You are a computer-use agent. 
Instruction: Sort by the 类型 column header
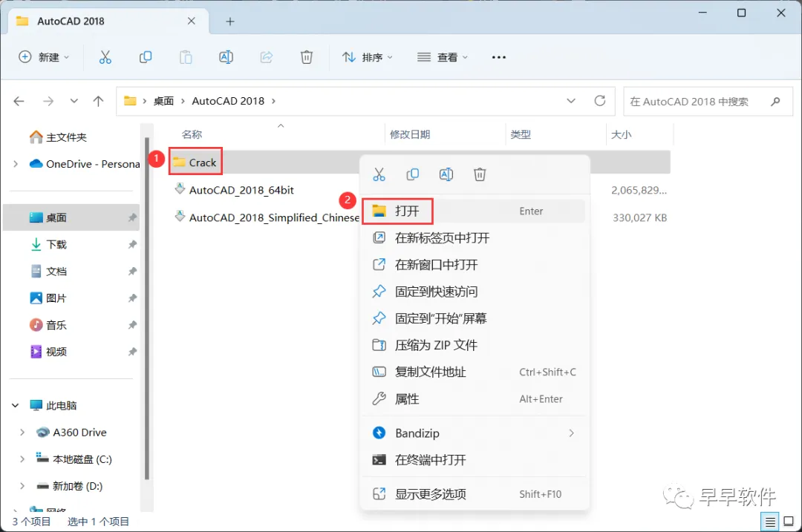(521, 134)
